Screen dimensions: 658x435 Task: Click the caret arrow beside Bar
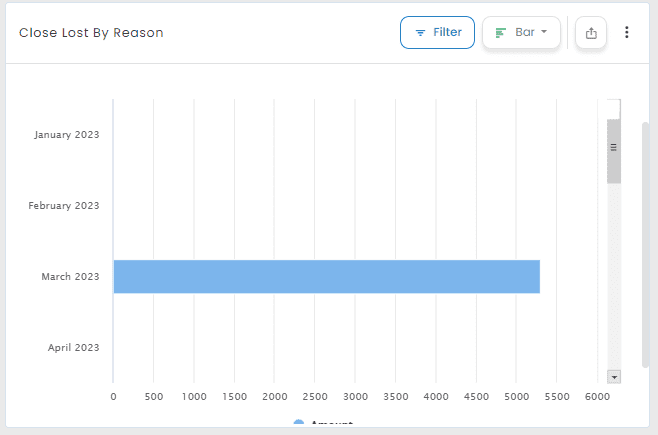coord(545,32)
